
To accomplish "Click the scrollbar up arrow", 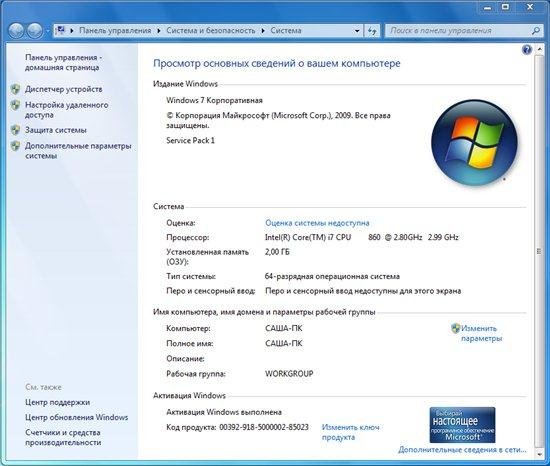I will point(539,50).
